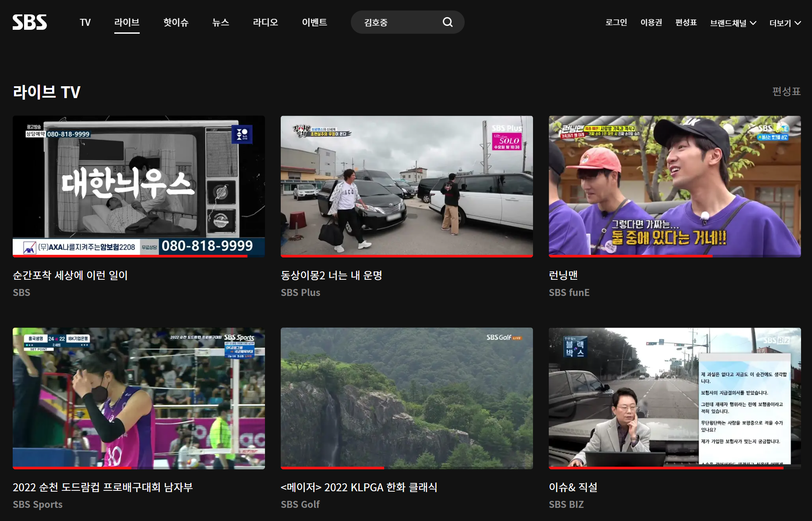Viewport: 812px width, 521px height.
Task: Open the 이벤트 page
Action: [x=314, y=22]
